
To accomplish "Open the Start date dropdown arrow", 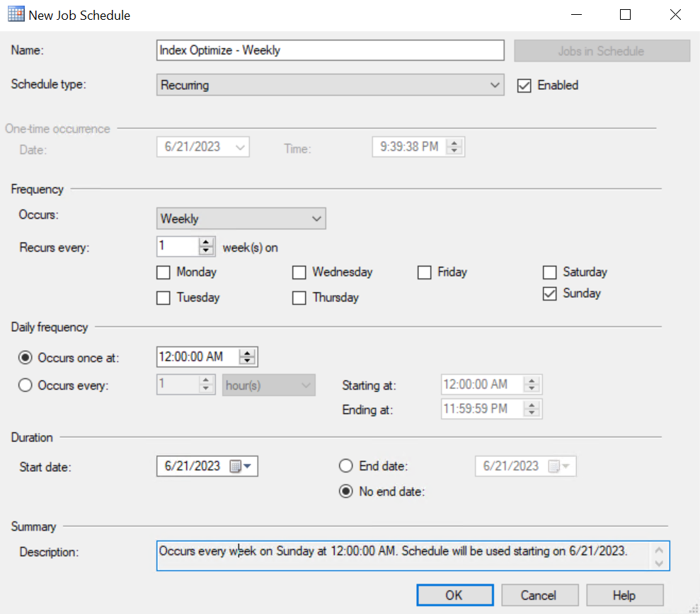I will point(248,466).
